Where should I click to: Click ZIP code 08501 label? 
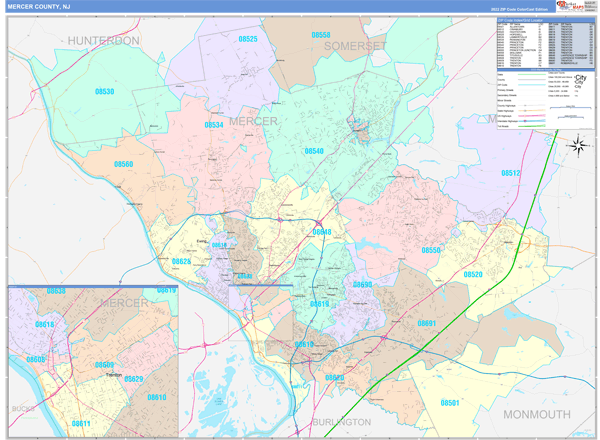[x=449, y=402]
